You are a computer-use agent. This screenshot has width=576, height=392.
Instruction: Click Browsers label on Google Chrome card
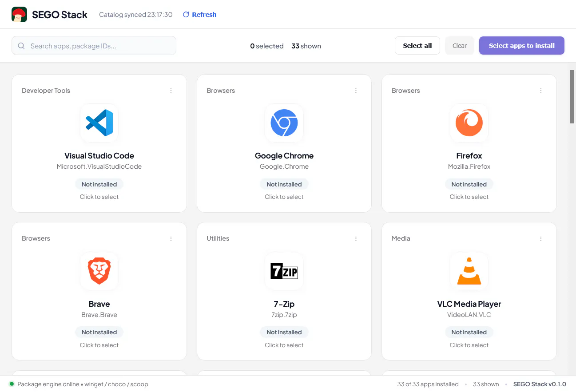tap(221, 91)
